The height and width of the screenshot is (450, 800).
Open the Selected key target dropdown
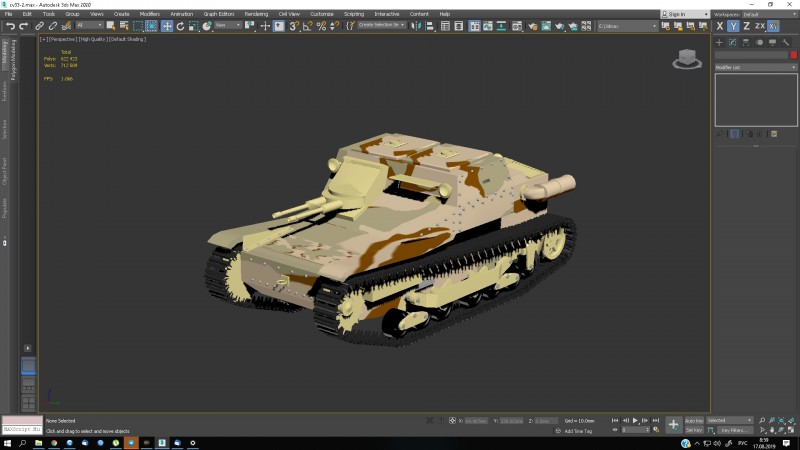(730, 420)
